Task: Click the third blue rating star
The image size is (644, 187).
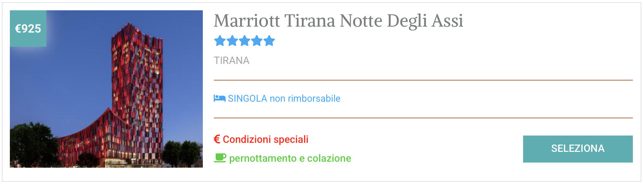Action: point(244,41)
